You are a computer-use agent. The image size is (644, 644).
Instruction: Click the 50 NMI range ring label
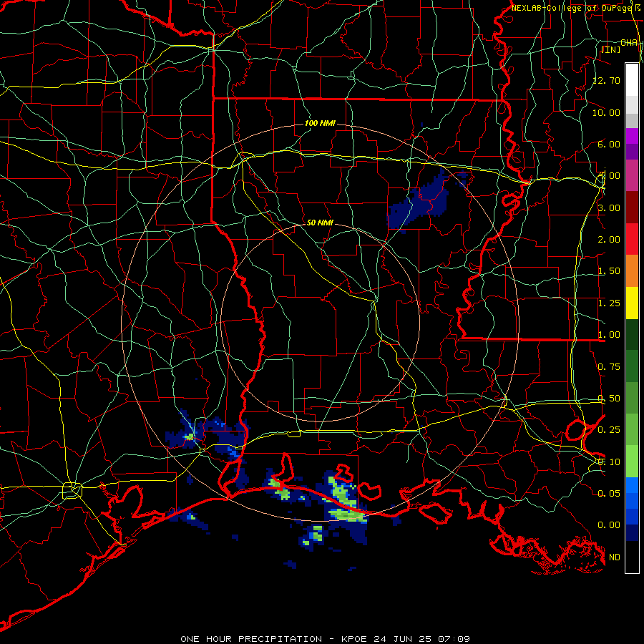(320, 223)
